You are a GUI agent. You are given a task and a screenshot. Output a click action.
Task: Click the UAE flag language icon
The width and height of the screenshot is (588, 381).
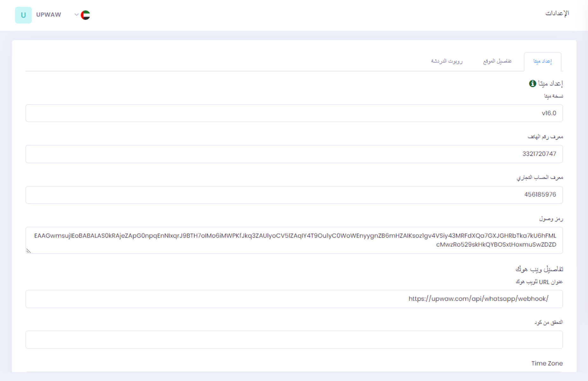[x=85, y=15]
